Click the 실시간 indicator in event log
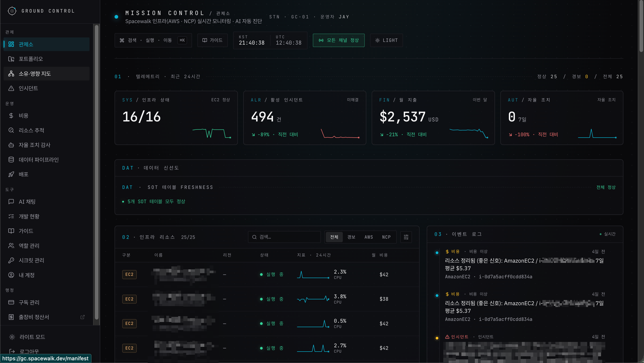The width and height of the screenshot is (644, 363). pyautogui.click(x=608, y=234)
